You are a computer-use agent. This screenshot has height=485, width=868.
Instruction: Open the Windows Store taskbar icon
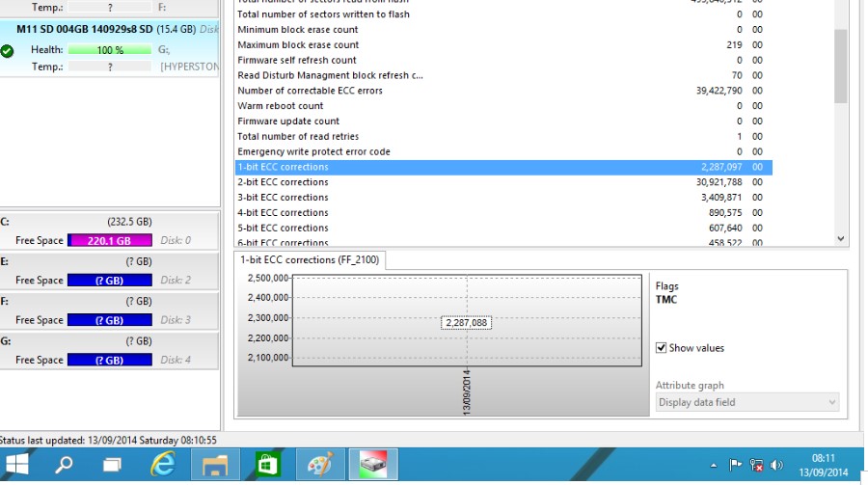(x=267, y=464)
